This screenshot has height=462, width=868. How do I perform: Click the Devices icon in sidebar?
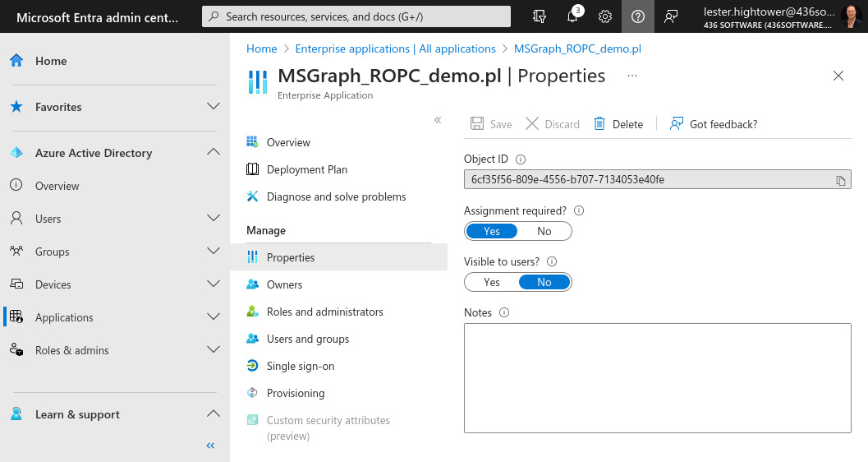pos(16,284)
